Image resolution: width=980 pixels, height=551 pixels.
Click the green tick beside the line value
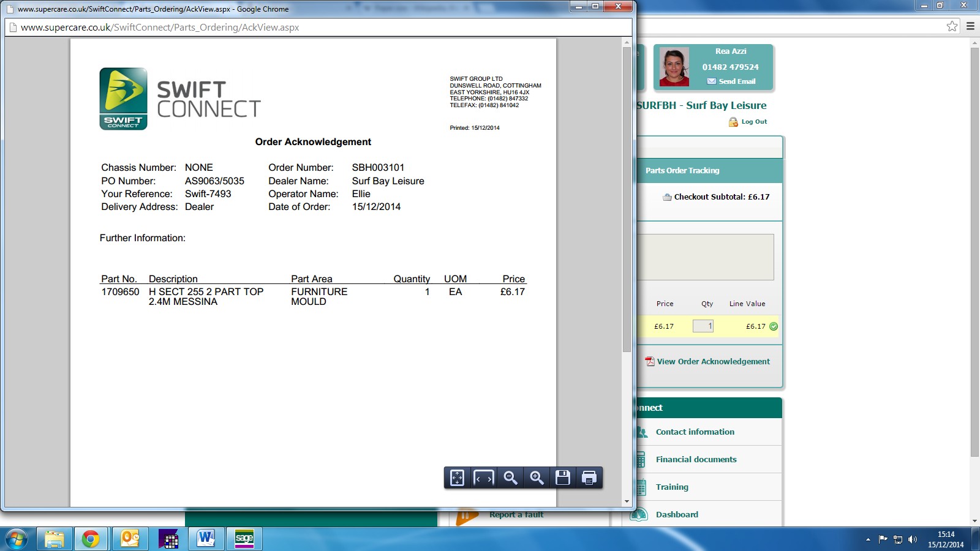pyautogui.click(x=774, y=326)
